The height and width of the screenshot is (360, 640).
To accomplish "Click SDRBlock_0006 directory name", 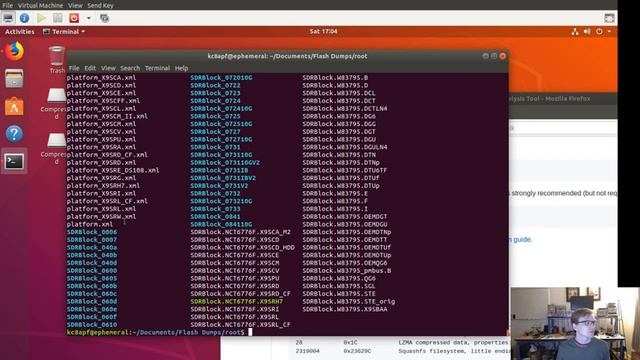I will (x=92, y=232).
